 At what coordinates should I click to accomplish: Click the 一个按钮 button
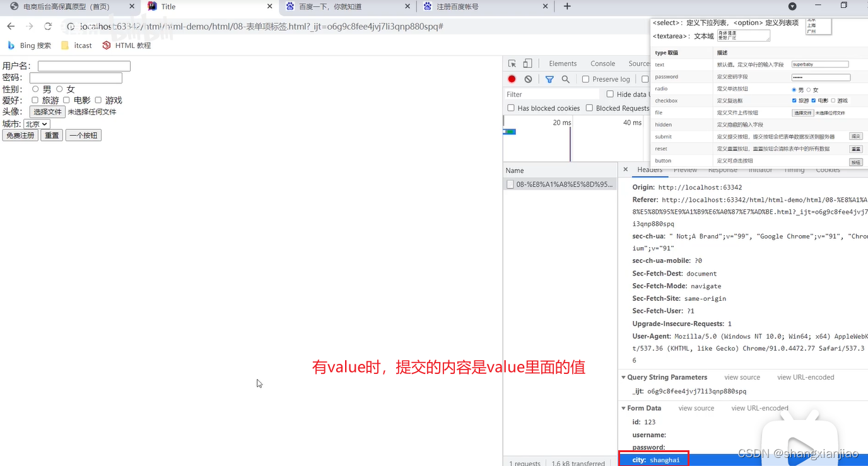click(83, 136)
